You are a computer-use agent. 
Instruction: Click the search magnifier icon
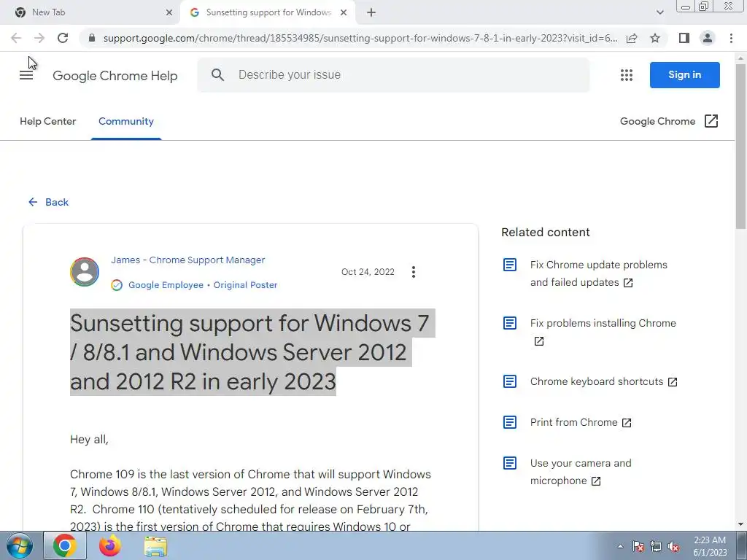pyautogui.click(x=217, y=75)
